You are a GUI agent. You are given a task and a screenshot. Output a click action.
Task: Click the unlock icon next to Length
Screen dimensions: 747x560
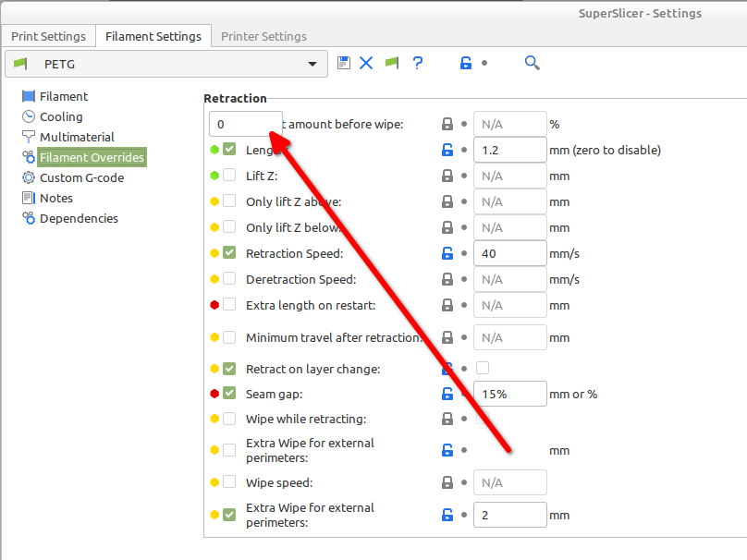coord(447,149)
